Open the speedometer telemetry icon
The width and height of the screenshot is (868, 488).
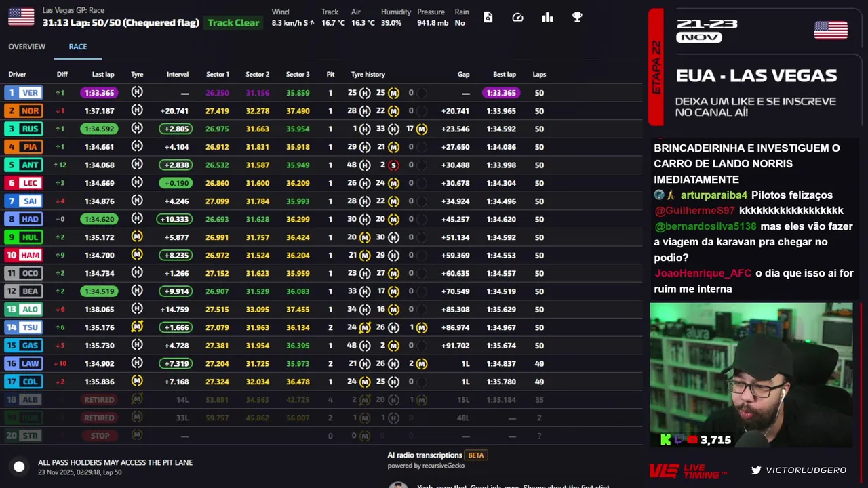click(x=517, y=18)
